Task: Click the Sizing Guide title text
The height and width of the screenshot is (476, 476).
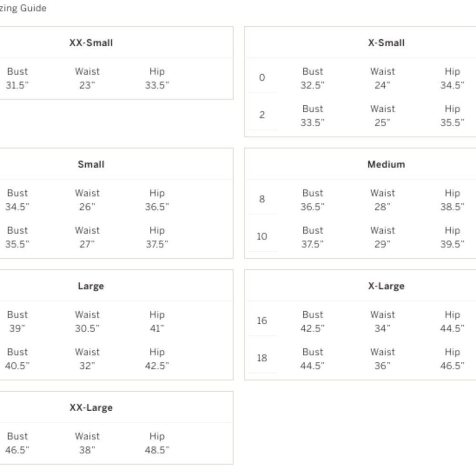Action: click(x=23, y=8)
